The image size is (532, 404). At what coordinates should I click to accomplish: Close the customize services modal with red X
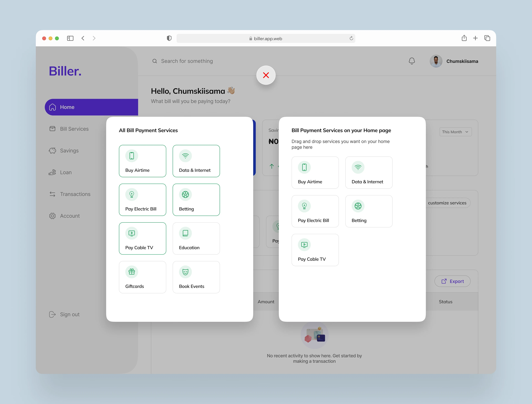(x=266, y=75)
